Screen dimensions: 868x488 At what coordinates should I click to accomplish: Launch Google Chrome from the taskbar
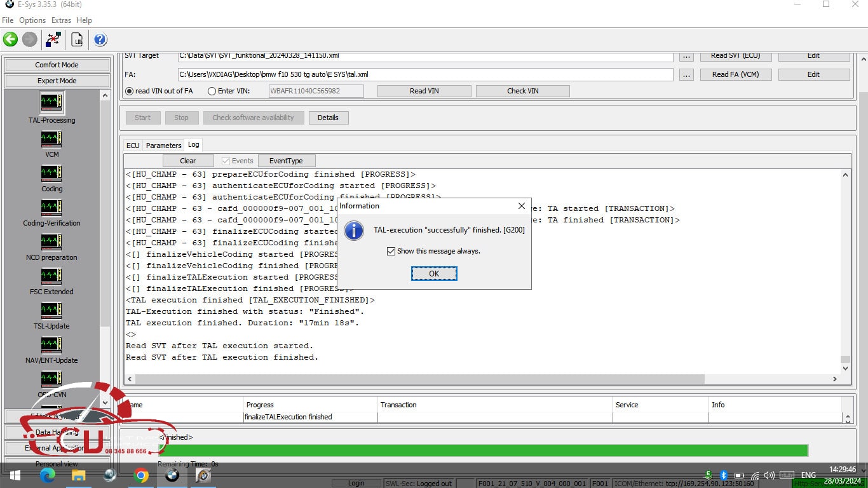[x=141, y=475]
